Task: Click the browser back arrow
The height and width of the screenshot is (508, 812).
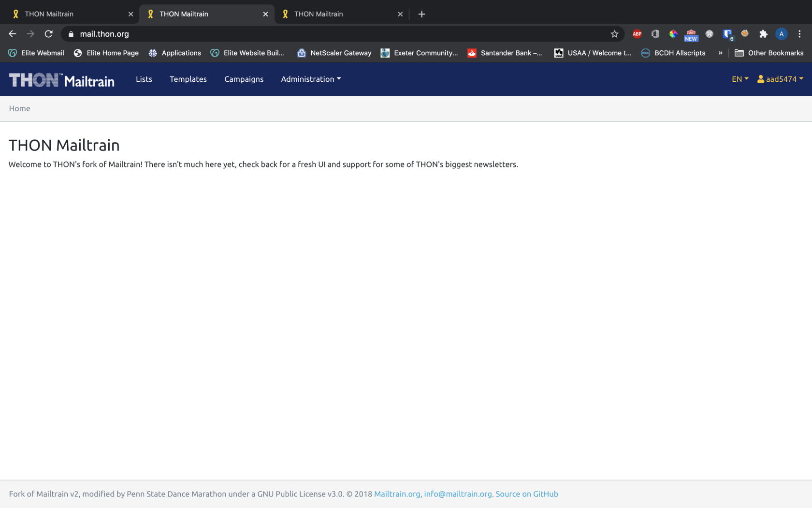Action: [x=13, y=34]
